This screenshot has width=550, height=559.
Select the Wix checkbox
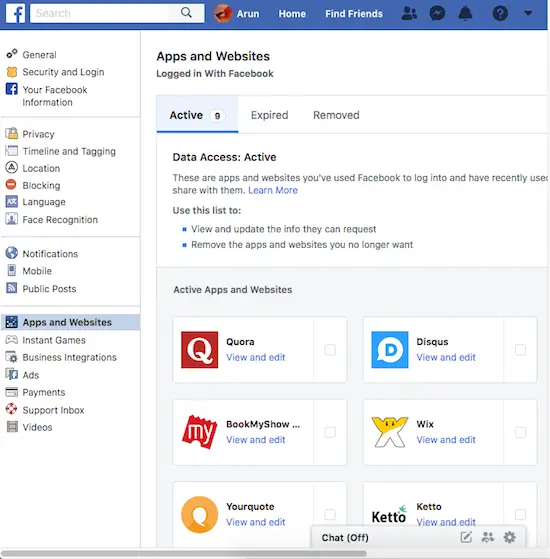pos(520,432)
